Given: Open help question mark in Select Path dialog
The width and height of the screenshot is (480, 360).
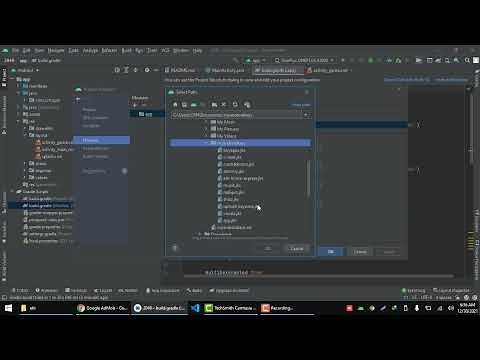Looking at the screenshot, I should coord(175,248).
